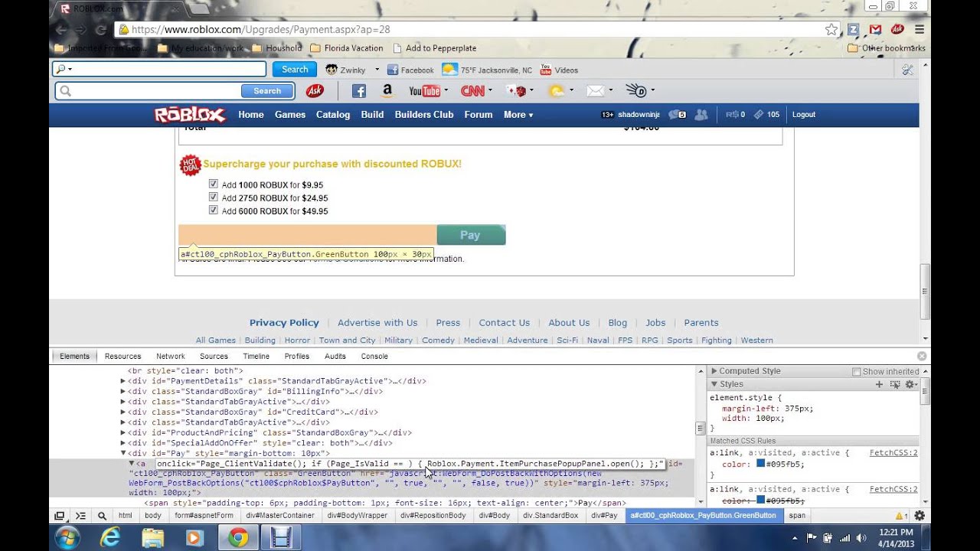Image resolution: width=980 pixels, height=551 pixels.
Task: Open the Catalog menu item
Action: coord(333,115)
